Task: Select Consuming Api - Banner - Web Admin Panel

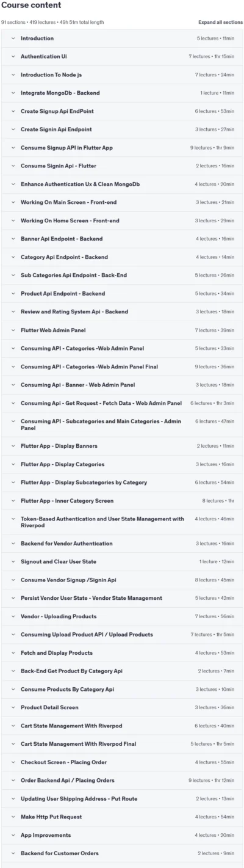Action: click(122, 385)
